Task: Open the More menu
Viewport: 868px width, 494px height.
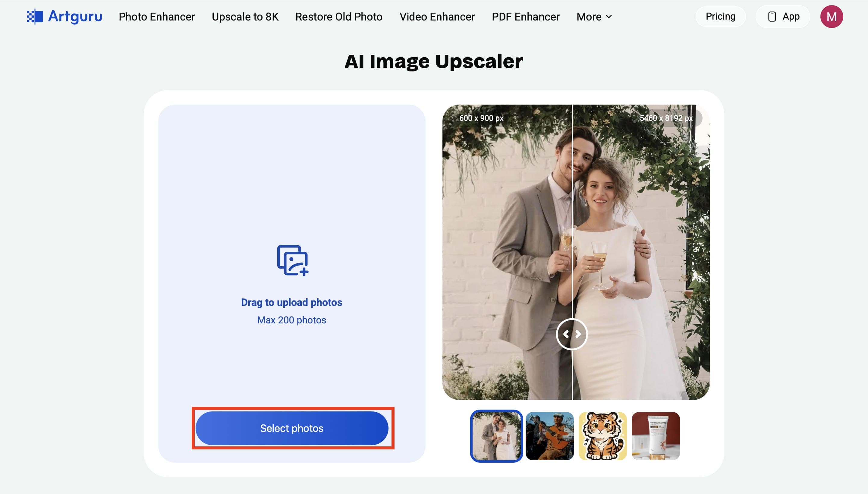Action: coord(594,17)
